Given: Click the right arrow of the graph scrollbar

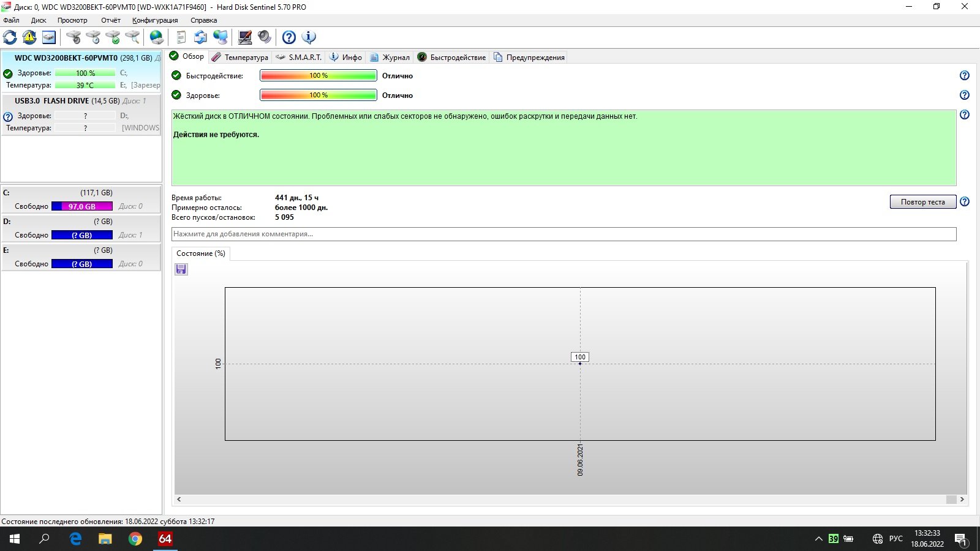Looking at the screenshot, I should (962, 500).
